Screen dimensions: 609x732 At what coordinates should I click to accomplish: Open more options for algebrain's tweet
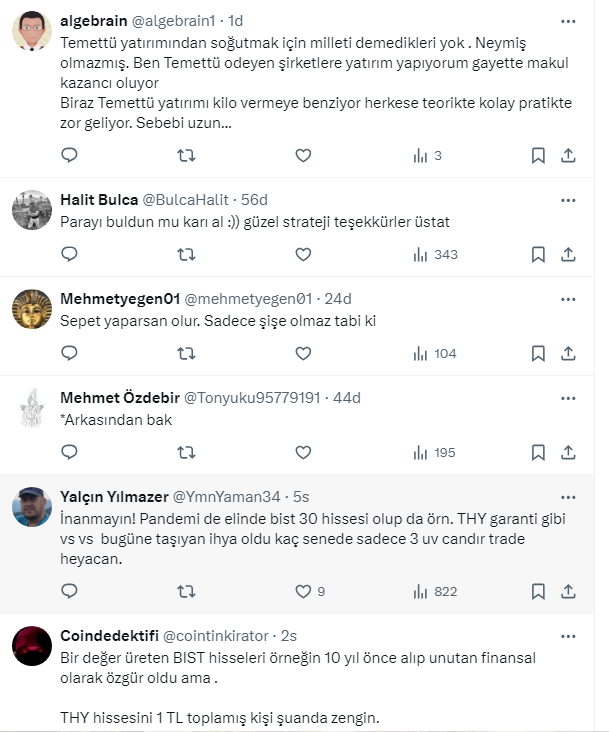click(x=568, y=20)
